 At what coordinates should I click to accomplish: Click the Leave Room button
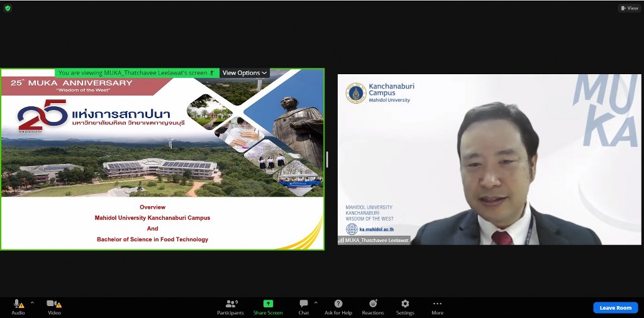click(615, 308)
